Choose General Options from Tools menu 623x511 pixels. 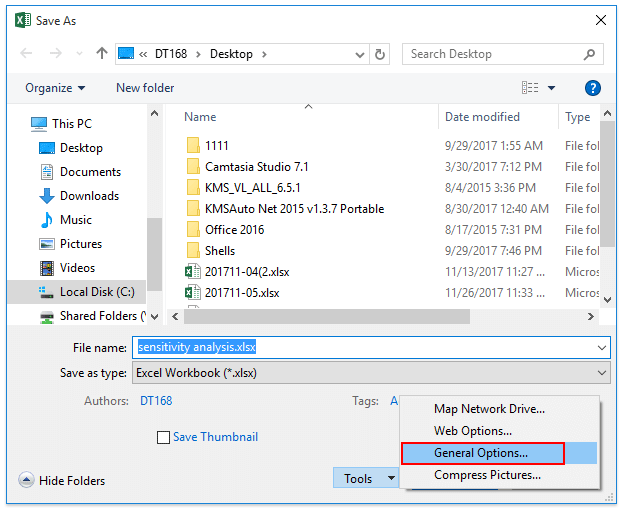pyautogui.click(x=482, y=453)
